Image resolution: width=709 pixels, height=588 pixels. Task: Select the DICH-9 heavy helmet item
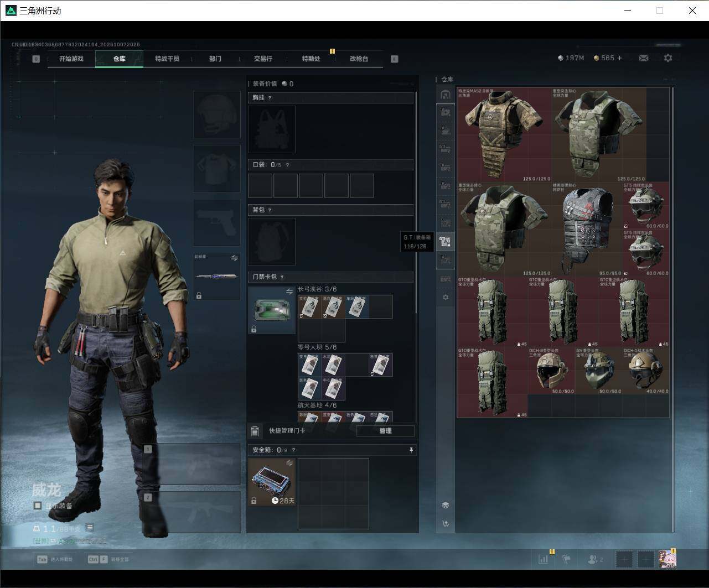pos(552,371)
